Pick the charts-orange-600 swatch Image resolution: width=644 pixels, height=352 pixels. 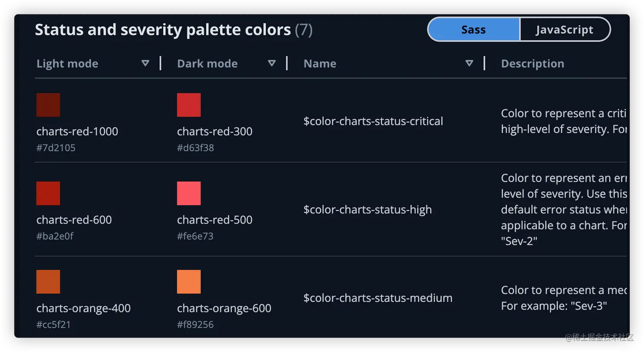[189, 282]
